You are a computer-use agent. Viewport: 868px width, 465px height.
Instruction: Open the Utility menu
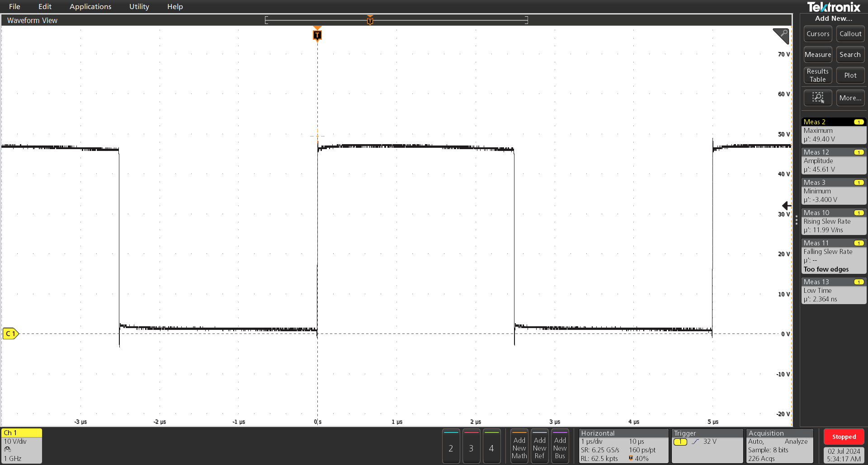pyautogui.click(x=139, y=6)
